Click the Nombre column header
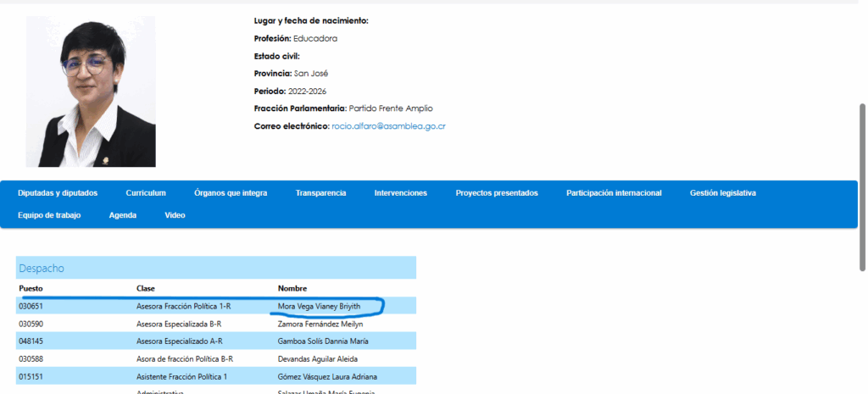This screenshot has width=868, height=394. (292, 288)
